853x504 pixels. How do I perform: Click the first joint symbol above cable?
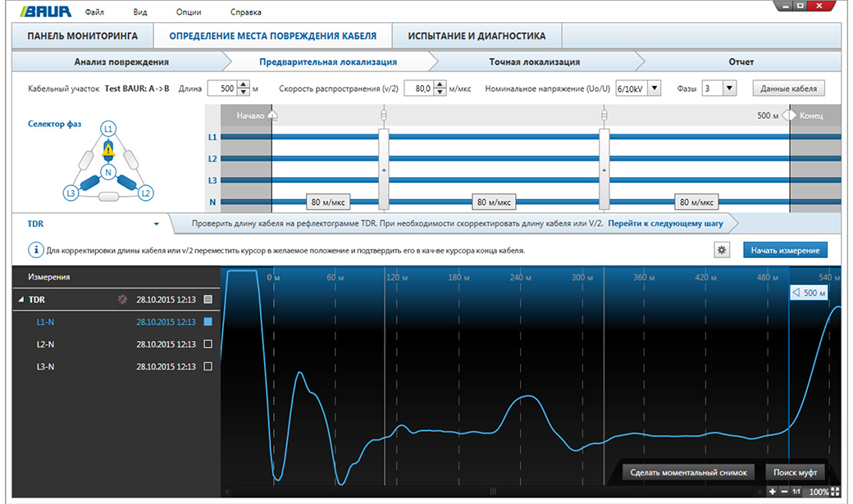pos(384,115)
